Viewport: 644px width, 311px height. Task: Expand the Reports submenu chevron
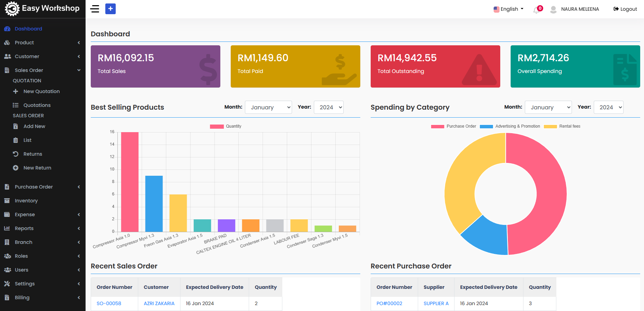79,228
